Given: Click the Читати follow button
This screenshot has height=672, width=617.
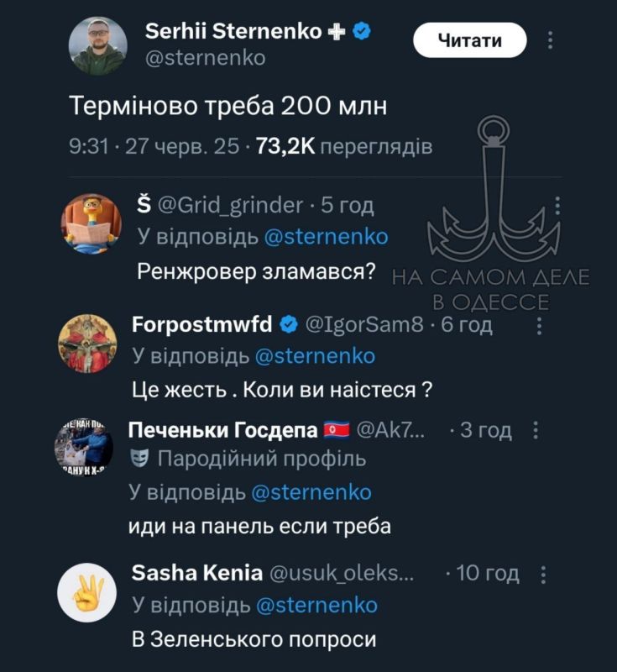Looking at the screenshot, I should click(470, 39).
